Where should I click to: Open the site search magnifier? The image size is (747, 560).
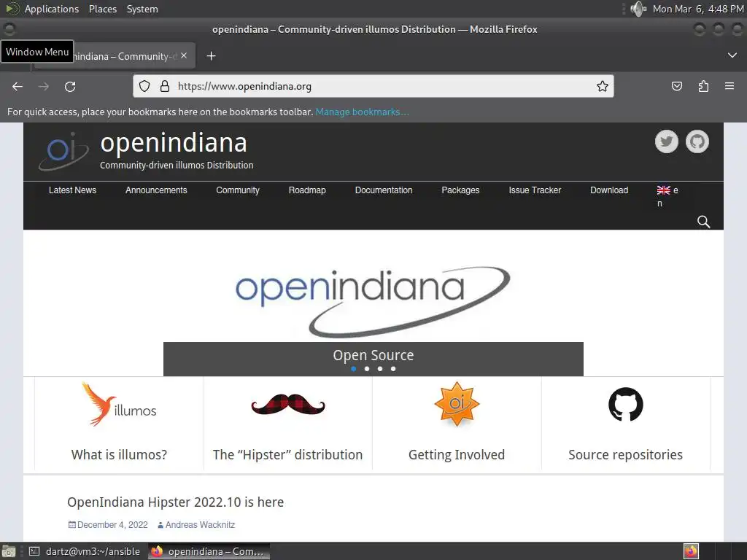704,222
